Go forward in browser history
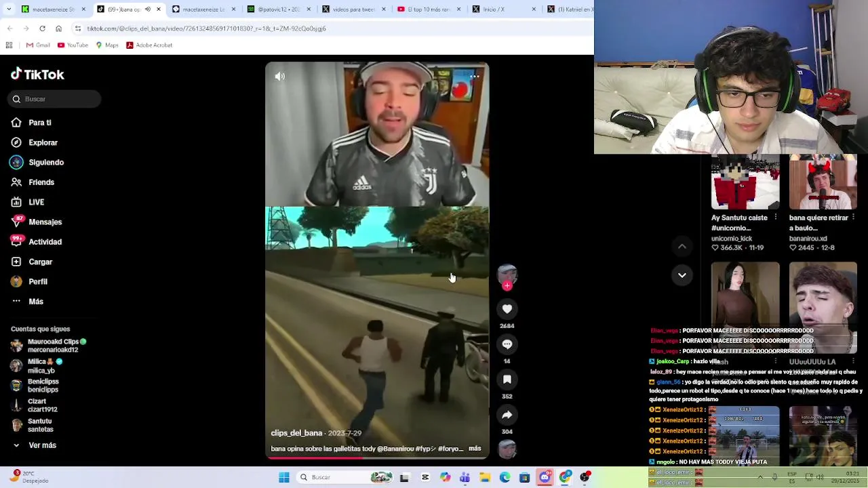This screenshot has width=868, height=488. pos(26,28)
